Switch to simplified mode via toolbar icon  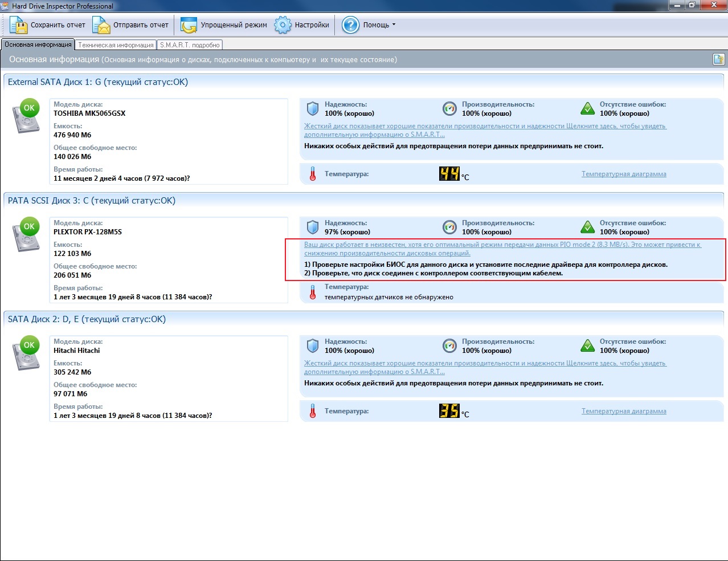[x=189, y=25]
